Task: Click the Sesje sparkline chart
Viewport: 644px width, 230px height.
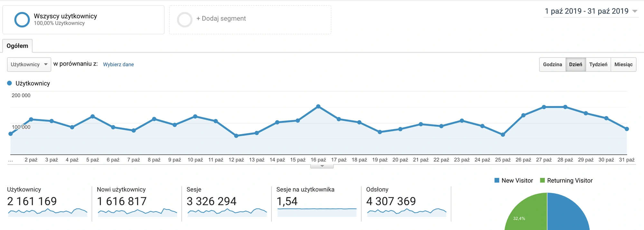Action: pos(227,212)
